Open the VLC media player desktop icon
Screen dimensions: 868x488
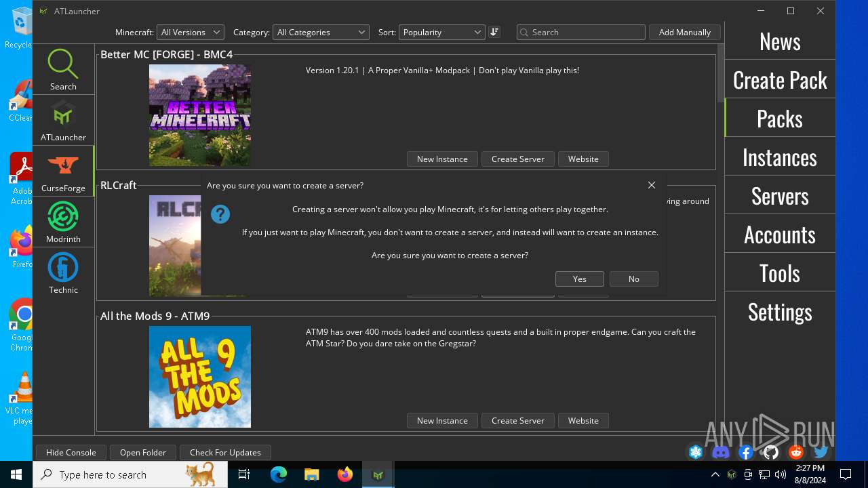point(22,399)
